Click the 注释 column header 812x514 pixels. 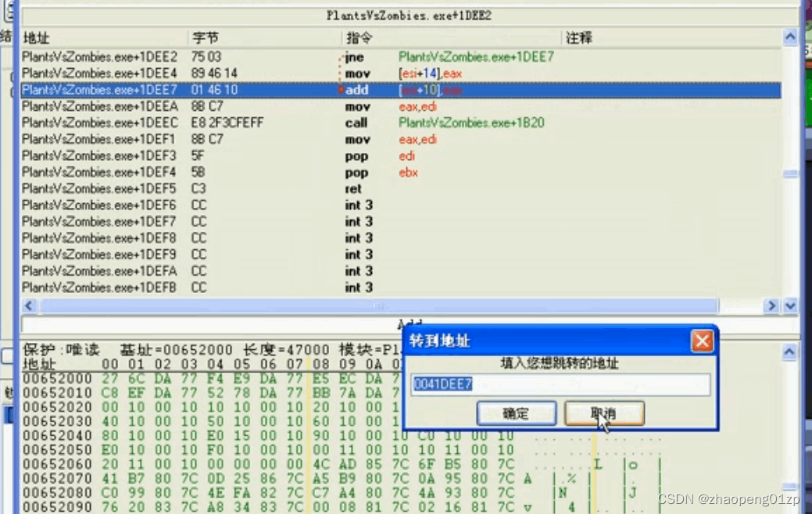click(x=671, y=37)
